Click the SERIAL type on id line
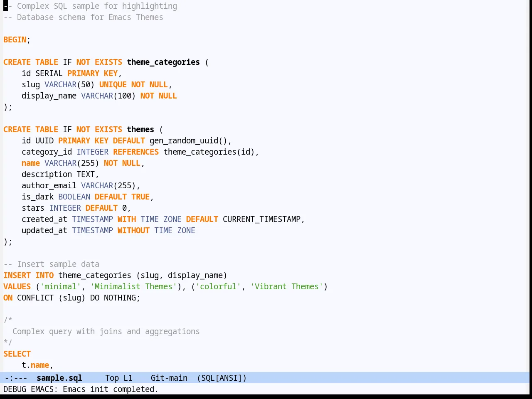The height and width of the screenshot is (399, 532). 49,73
